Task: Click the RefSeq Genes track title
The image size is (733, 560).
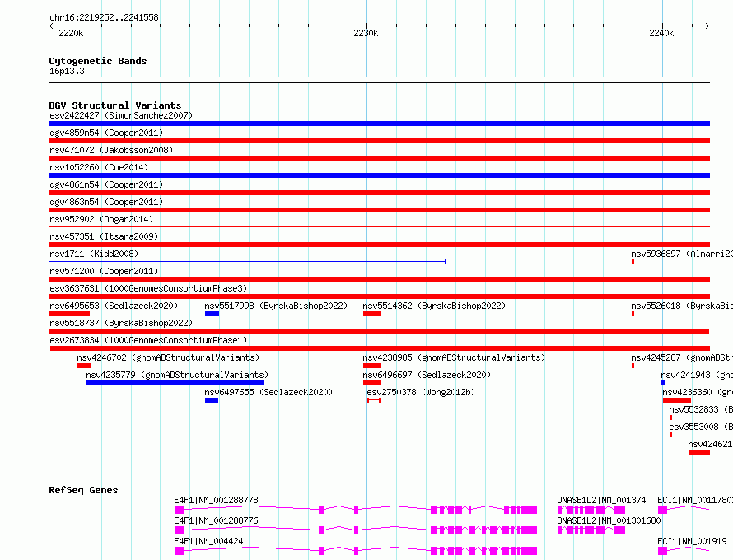Action: coord(83,490)
